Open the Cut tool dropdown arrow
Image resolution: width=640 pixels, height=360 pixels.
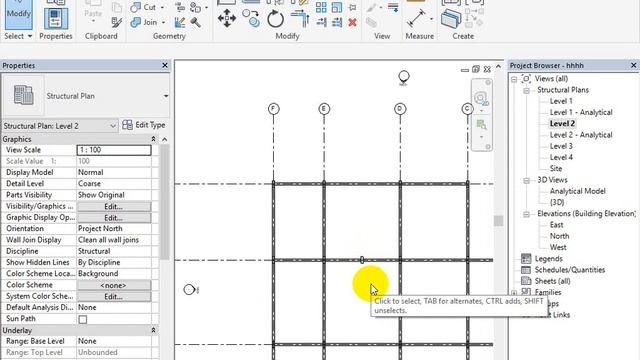click(162, 7)
